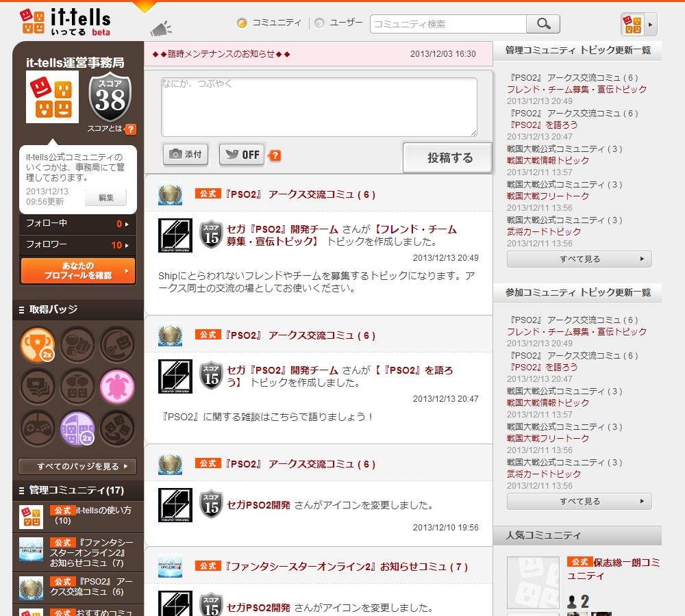Click score 15 shield on 19:56 post
Screen dimensions: 685x616
click(x=212, y=504)
